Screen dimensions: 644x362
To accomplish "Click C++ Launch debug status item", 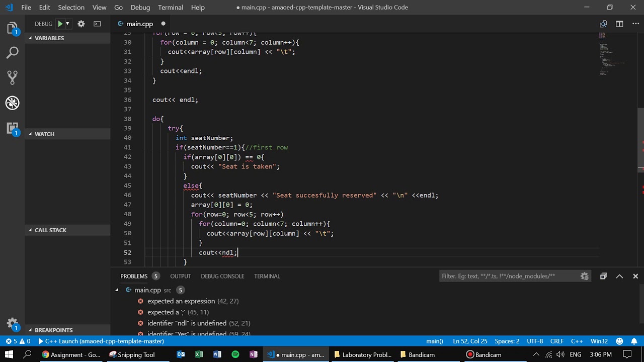I will pyautogui.click(x=101, y=341).
